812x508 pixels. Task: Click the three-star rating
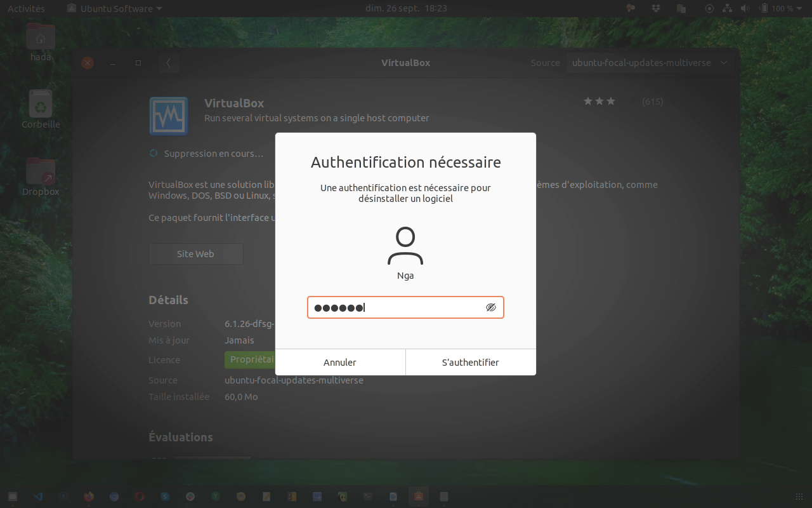click(x=599, y=101)
